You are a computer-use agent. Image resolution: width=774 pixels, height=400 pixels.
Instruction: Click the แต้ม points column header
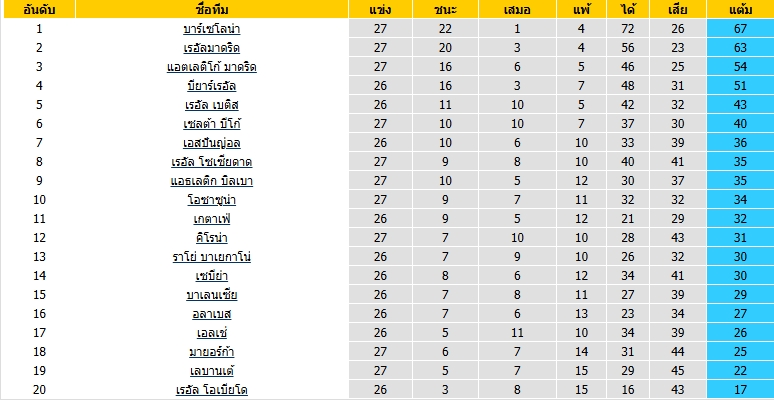point(740,9)
